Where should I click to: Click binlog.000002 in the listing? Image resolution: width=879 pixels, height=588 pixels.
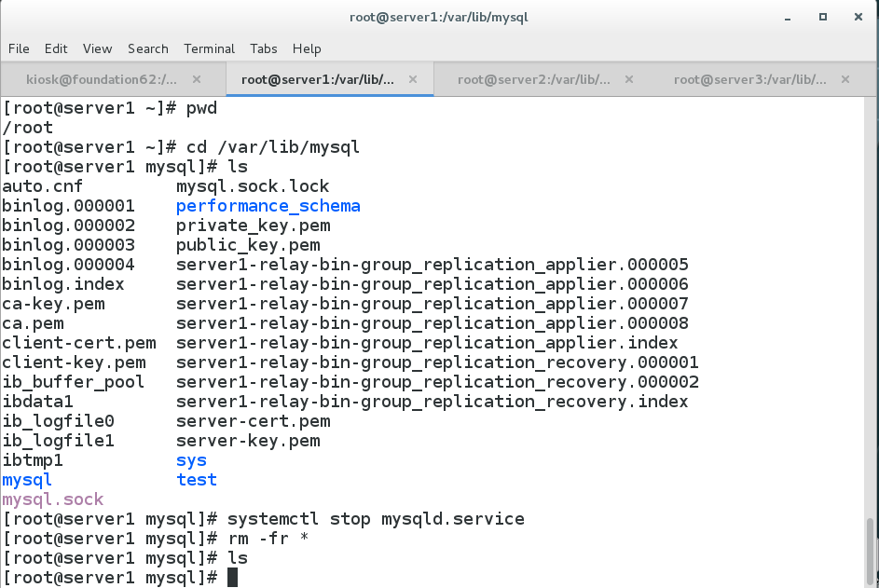click(68, 226)
